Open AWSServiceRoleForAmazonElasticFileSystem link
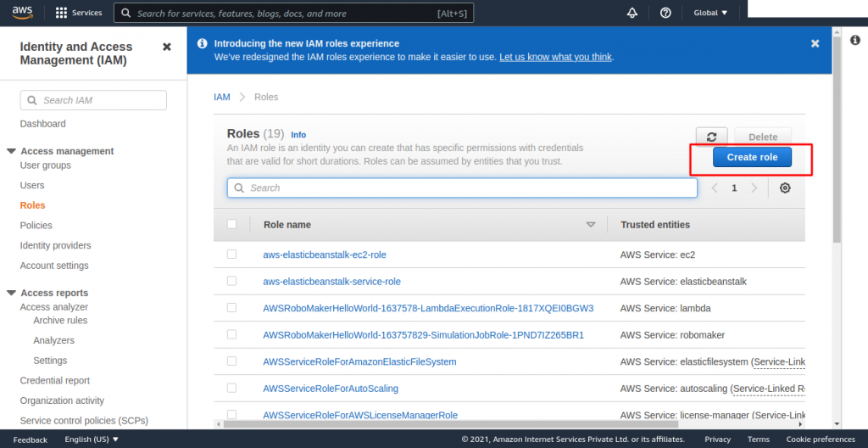The image size is (868, 448). [x=359, y=361]
